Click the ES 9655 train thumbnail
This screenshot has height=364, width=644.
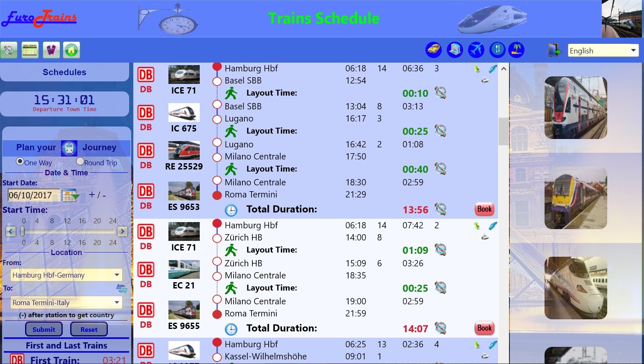pyautogui.click(x=184, y=310)
